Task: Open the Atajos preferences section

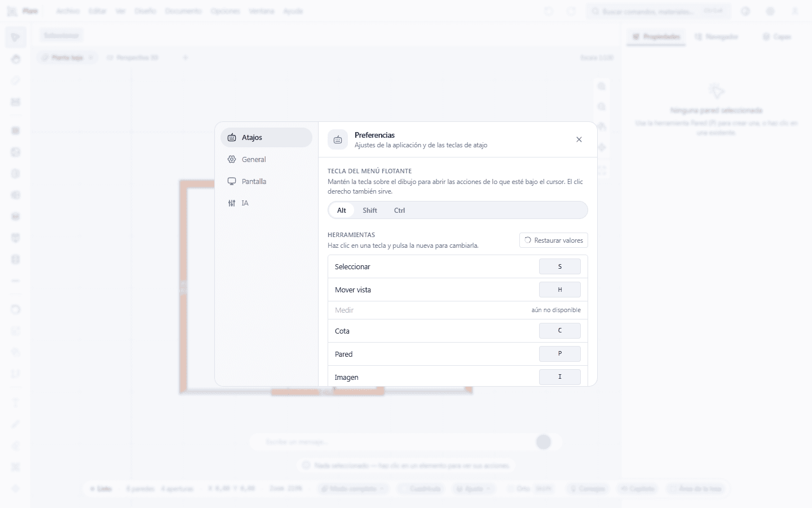Action: (x=266, y=137)
